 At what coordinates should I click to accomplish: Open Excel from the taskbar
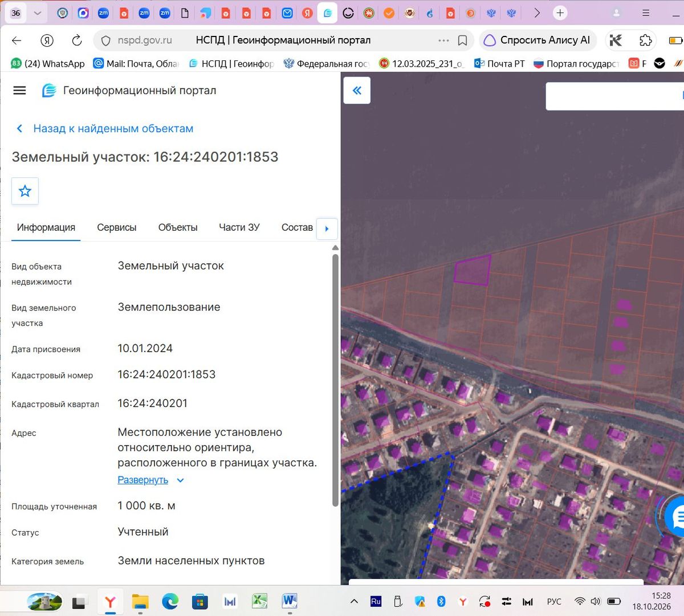tap(259, 601)
